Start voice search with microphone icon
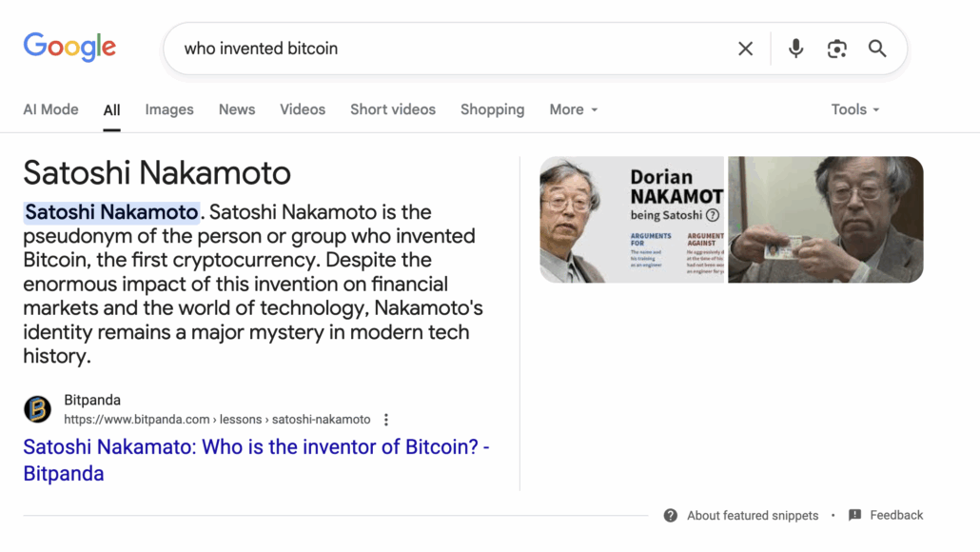Screen dimensions: 980x552 [x=796, y=49]
